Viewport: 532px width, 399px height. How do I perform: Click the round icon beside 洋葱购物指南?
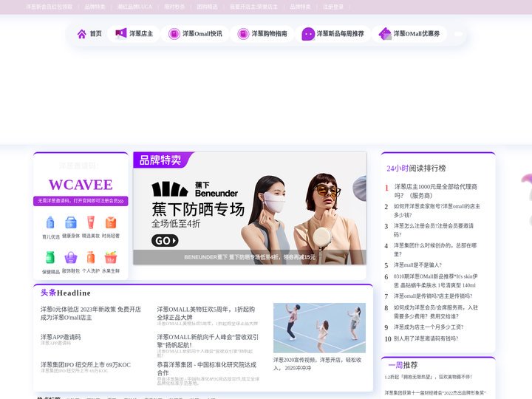(243, 34)
